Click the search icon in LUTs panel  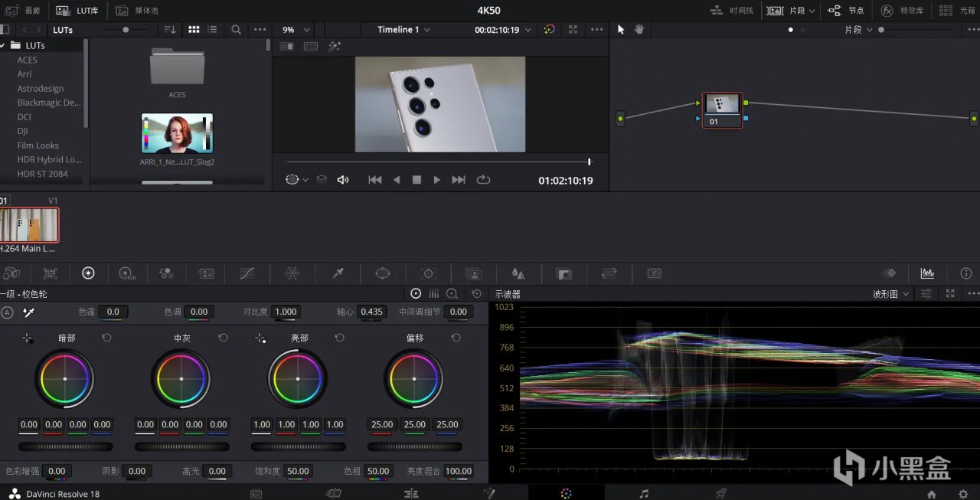pos(236,30)
